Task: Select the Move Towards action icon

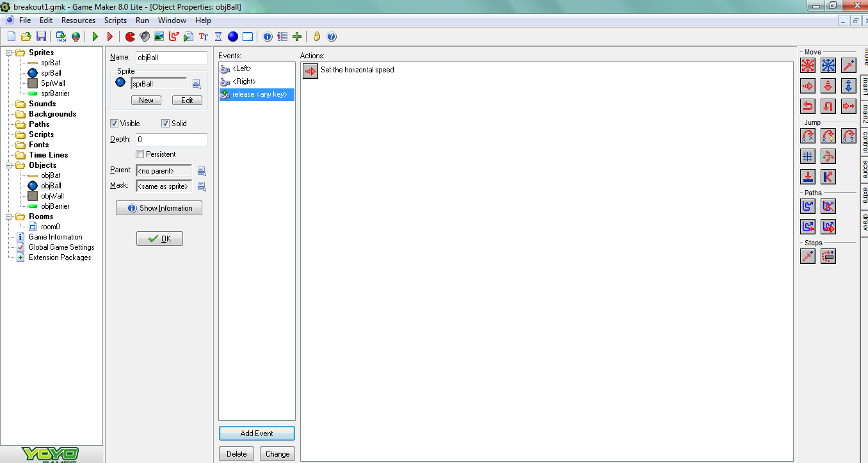Action: (848, 65)
